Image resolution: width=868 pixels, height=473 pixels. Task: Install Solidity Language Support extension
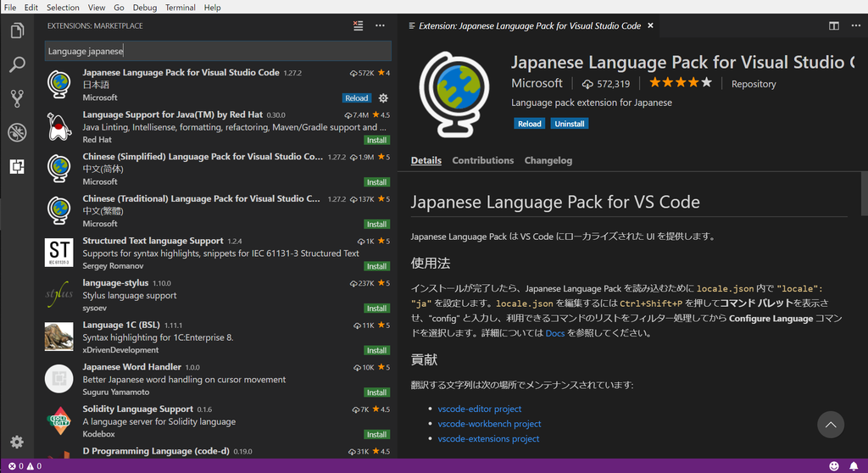pyautogui.click(x=376, y=435)
